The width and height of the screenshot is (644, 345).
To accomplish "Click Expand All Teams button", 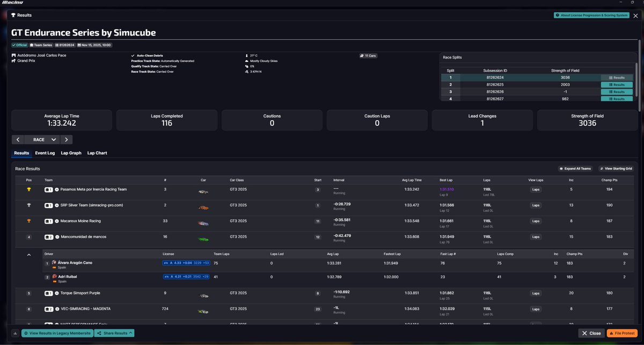I will (576, 169).
